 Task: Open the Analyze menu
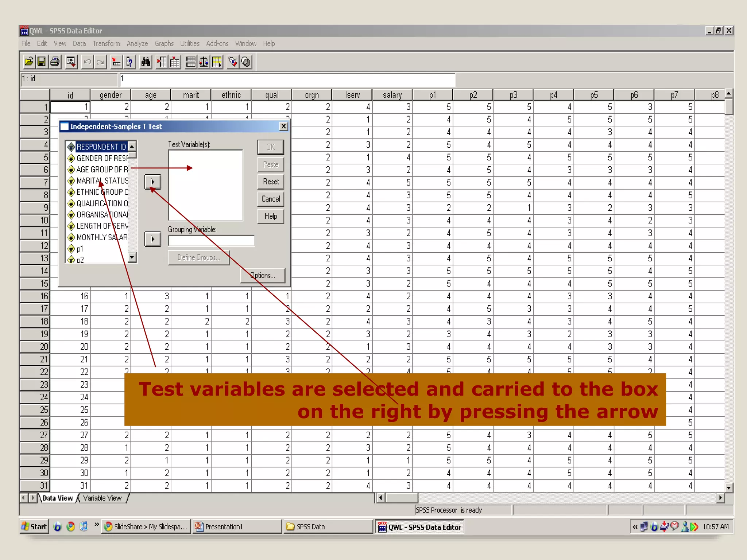pyautogui.click(x=137, y=44)
